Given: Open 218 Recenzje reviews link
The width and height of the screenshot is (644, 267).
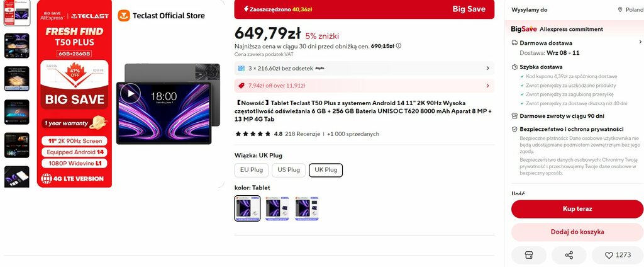Looking at the screenshot, I should coord(303,134).
